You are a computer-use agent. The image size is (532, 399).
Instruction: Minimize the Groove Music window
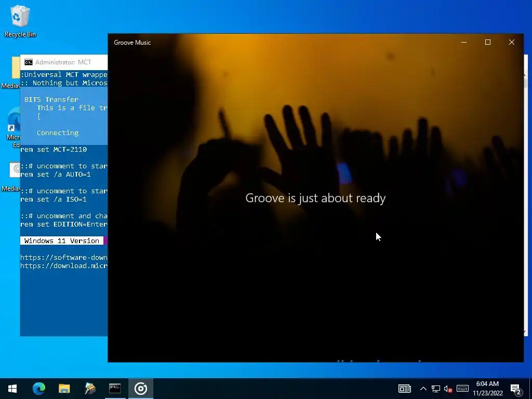coord(464,43)
